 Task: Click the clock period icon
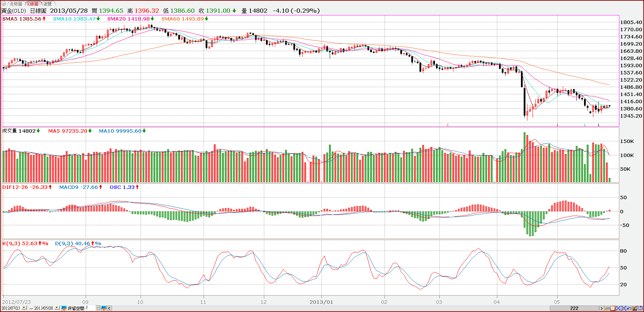pos(613,308)
